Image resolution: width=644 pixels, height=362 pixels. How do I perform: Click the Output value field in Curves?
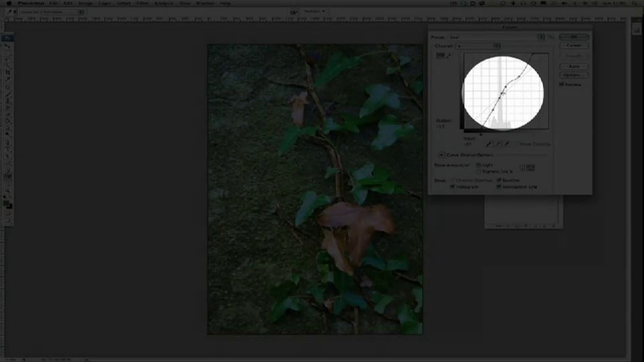[441, 127]
